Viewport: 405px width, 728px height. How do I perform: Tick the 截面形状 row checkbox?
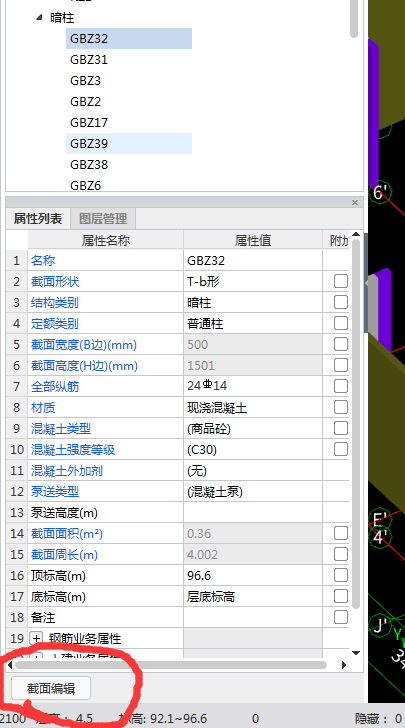[341, 281]
